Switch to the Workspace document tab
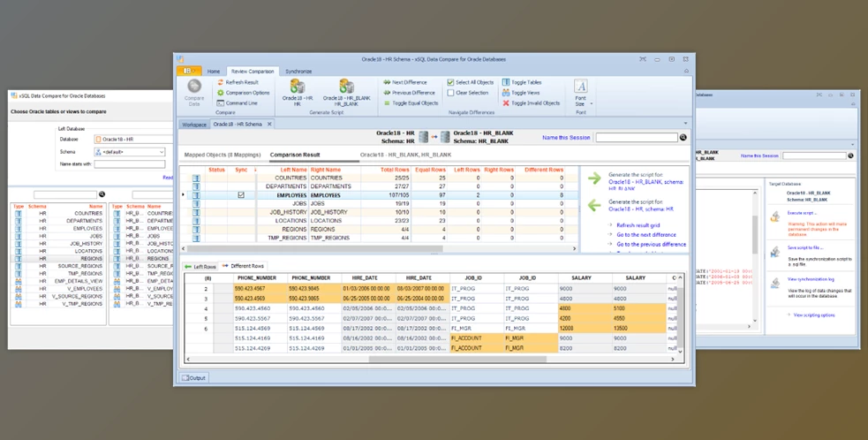868x440 pixels. [x=194, y=125]
